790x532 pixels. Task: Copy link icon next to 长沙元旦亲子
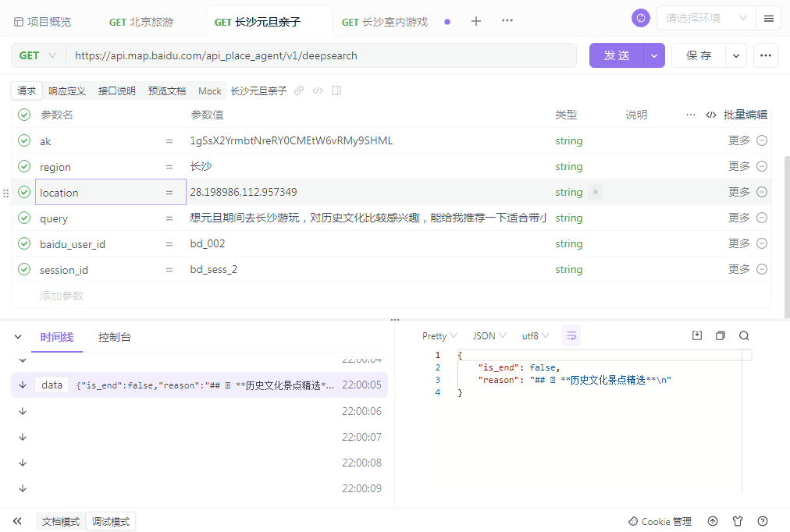click(299, 90)
